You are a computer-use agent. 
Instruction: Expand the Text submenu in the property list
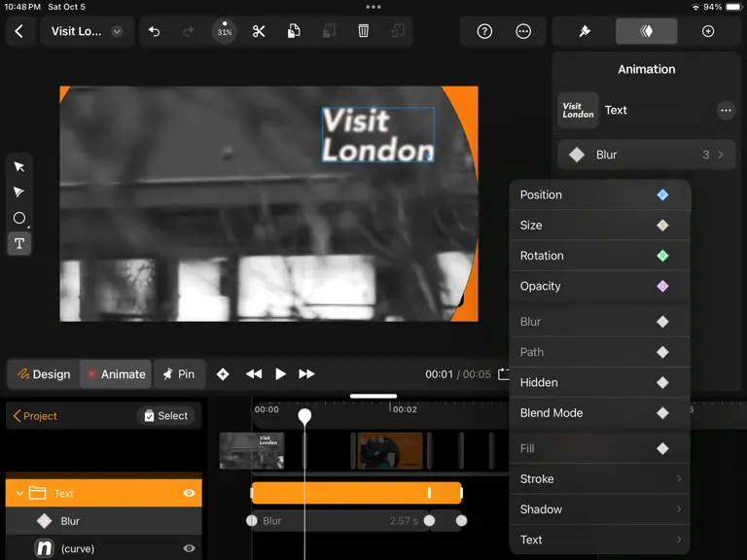(x=600, y=540)
